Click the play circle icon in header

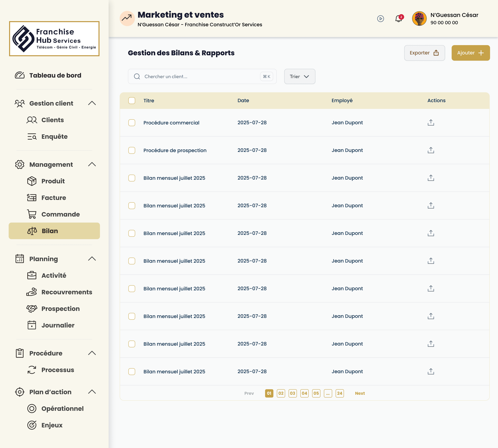coord(381,19)
